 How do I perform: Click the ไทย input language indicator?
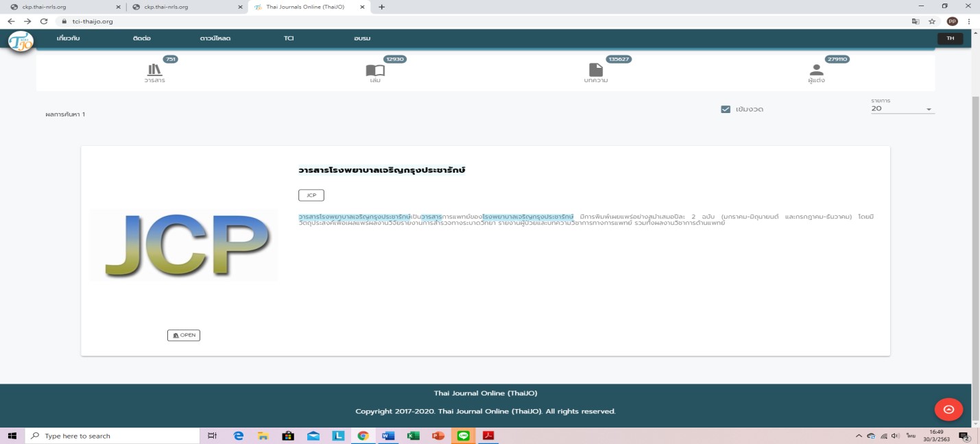click(911, 436)
